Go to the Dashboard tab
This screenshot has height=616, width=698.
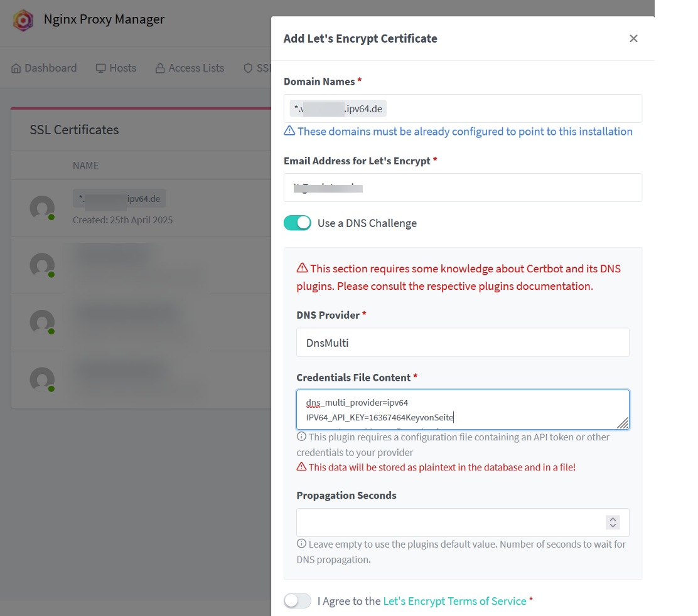pyautogui.click(x=50, y=68)
